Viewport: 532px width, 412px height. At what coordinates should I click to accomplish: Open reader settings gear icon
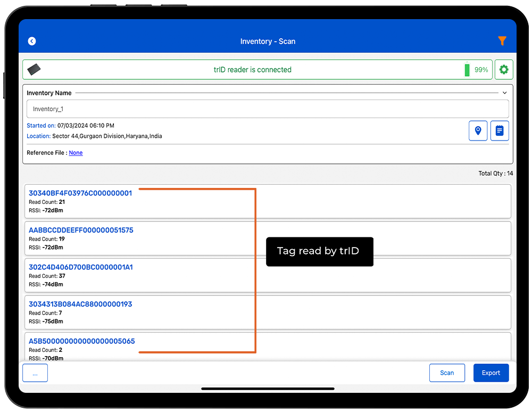pos(504,70)
